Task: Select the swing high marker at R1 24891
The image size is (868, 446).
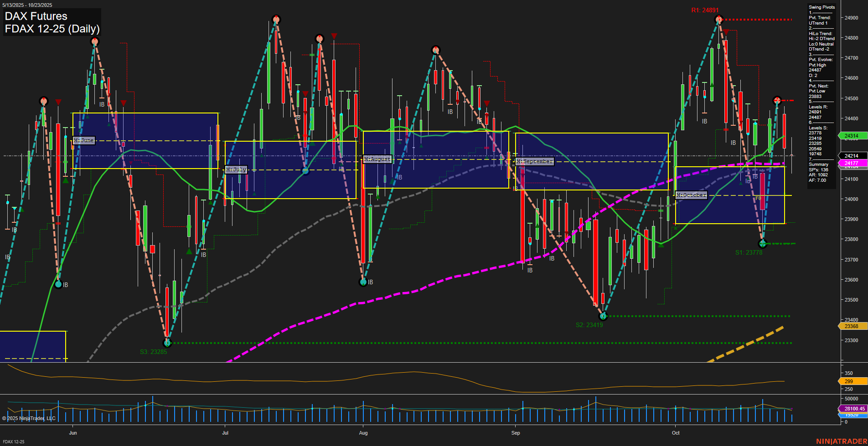Action: pos(719,19)
